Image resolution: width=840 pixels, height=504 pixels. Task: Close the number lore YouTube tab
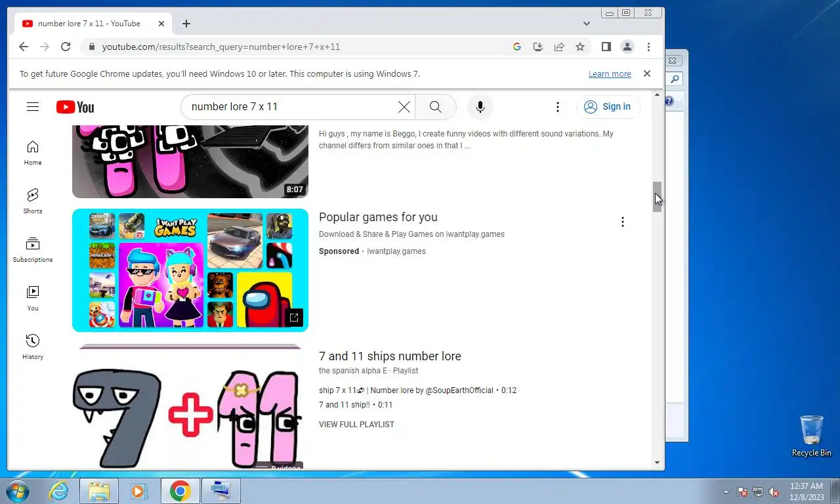tap(161, 24)
